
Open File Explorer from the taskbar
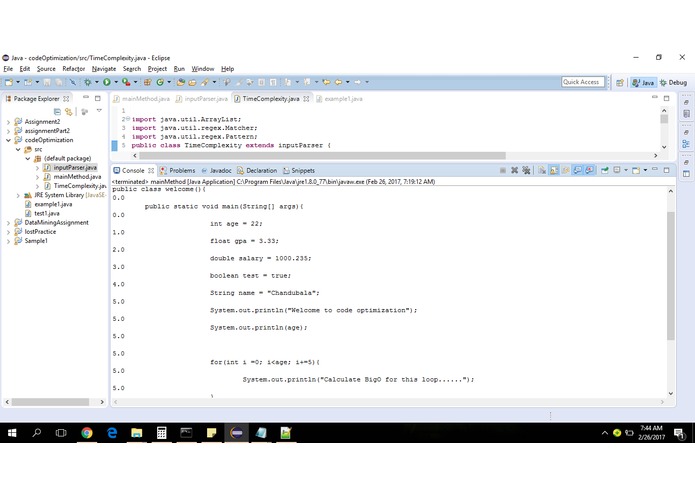click(137, 432)
